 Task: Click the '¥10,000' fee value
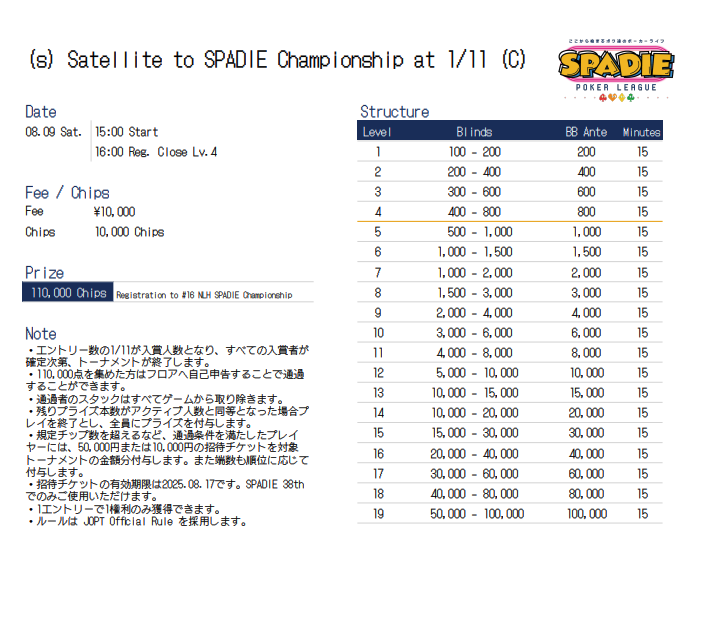tap(114, 212)
